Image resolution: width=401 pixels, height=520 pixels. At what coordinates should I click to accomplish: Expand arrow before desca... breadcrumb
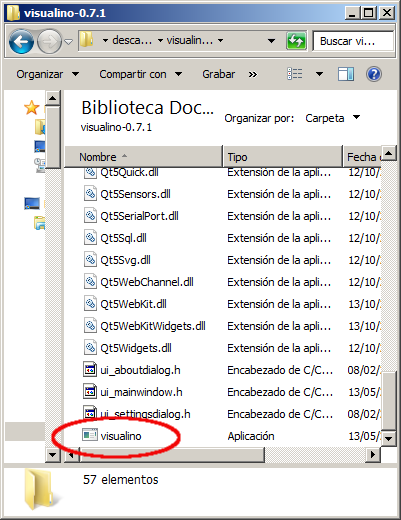point(105,41)
